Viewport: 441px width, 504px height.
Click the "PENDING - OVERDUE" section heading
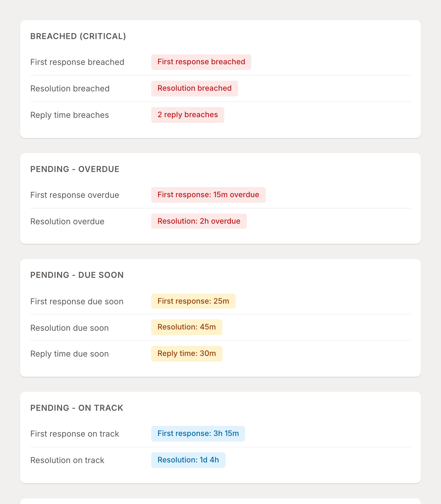pyautogui.click(x=75, y=169)
